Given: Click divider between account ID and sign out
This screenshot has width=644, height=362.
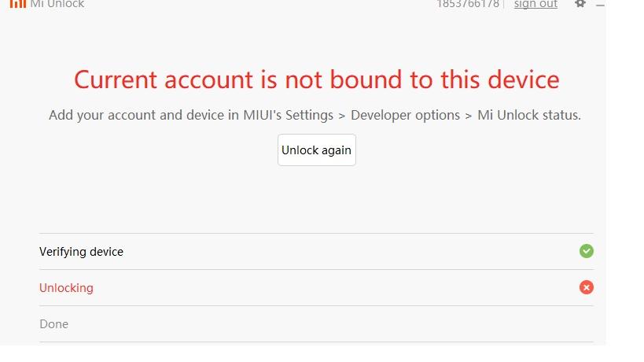Looking at the screenshot, I should tap(504, 4).
